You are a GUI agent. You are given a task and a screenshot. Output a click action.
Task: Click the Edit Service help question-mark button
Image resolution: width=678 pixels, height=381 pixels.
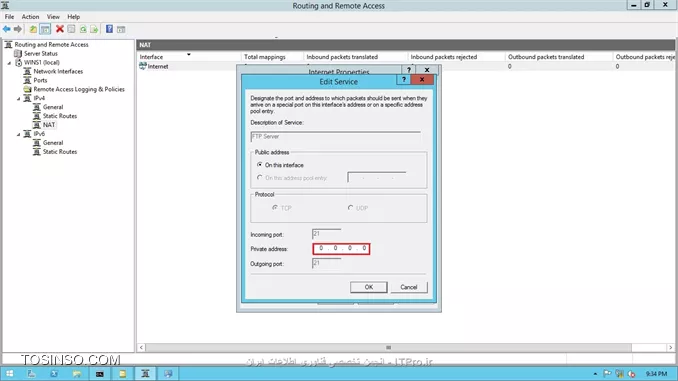point(403,80)
